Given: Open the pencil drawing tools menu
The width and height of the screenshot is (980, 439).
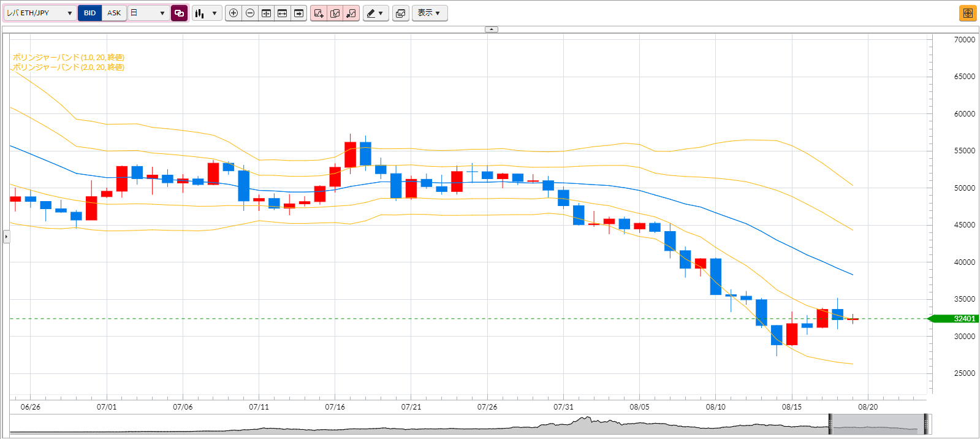Looking at the screenshot, I should click(x=376, y=13).
